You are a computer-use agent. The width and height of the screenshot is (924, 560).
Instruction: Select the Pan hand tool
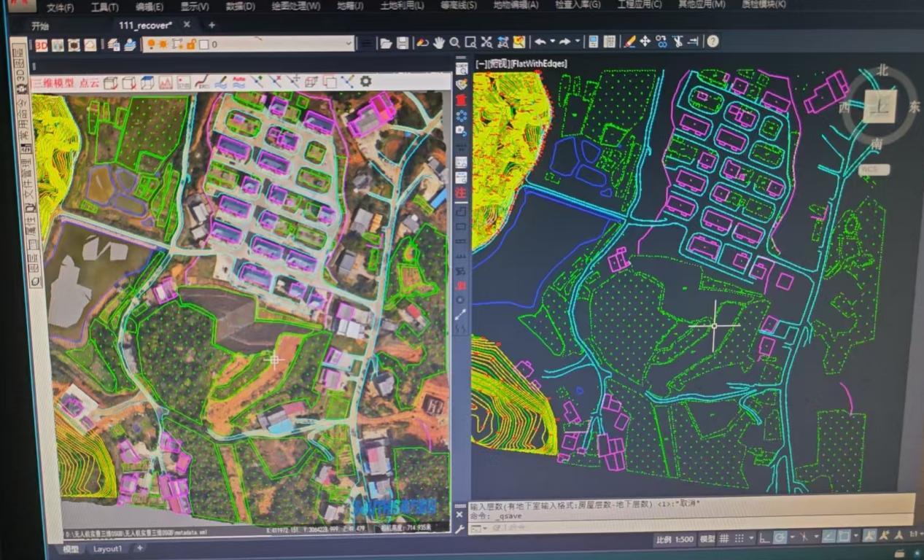[438, 42]
